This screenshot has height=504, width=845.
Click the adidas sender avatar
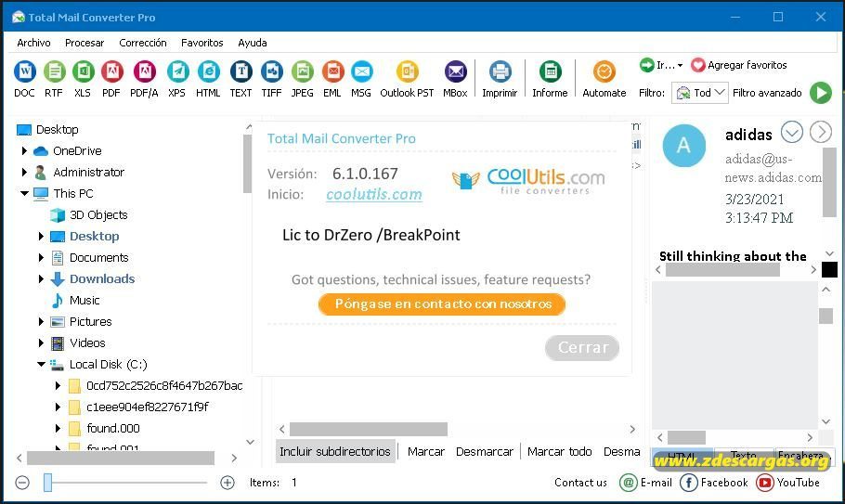pyautogui.click(x=683, y=146)
